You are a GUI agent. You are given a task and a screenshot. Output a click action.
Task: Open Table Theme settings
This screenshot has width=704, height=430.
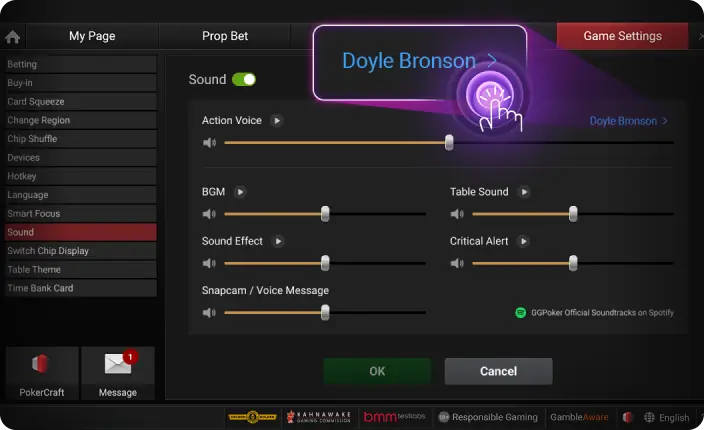[x=81, y=269]
